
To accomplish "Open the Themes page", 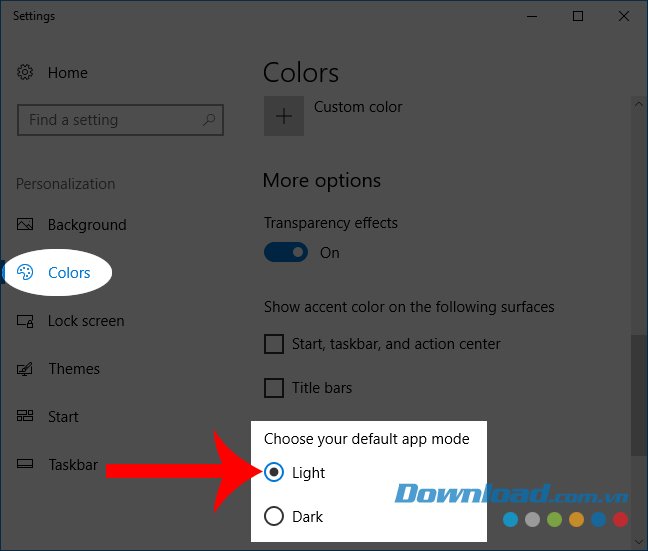I will pos(74,369).
